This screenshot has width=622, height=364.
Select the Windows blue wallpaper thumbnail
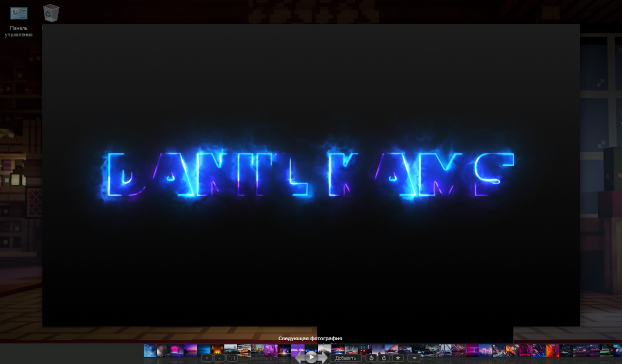pyautogui.click(x=204, y=350)
